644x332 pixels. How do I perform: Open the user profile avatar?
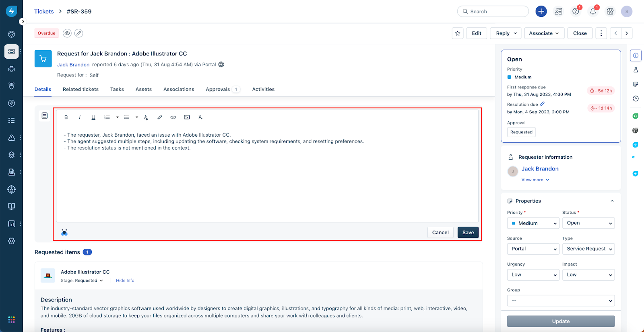(627, 11)
